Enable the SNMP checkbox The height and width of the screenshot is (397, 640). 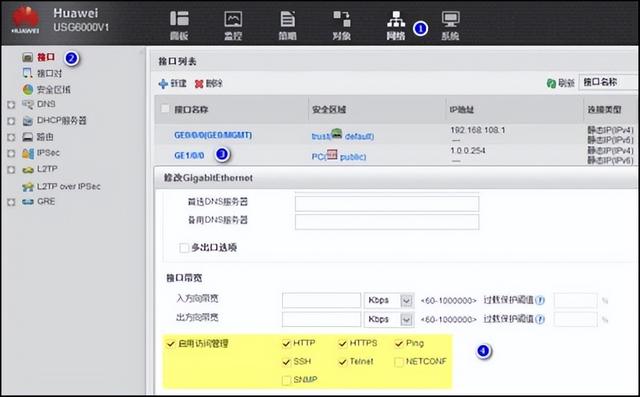pyautogui.click(x=286, y=380)
